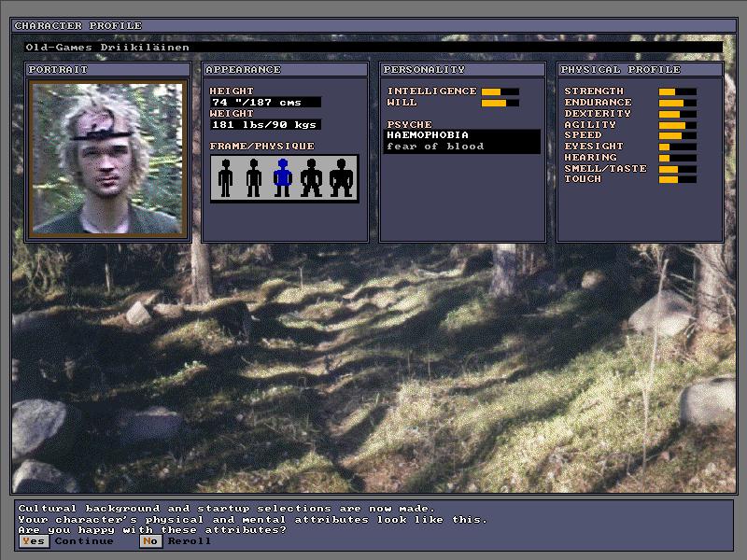This screenshot has width=747, height=560.
Task: Select the heaviest frame physique figure
Action: [341, 178]
